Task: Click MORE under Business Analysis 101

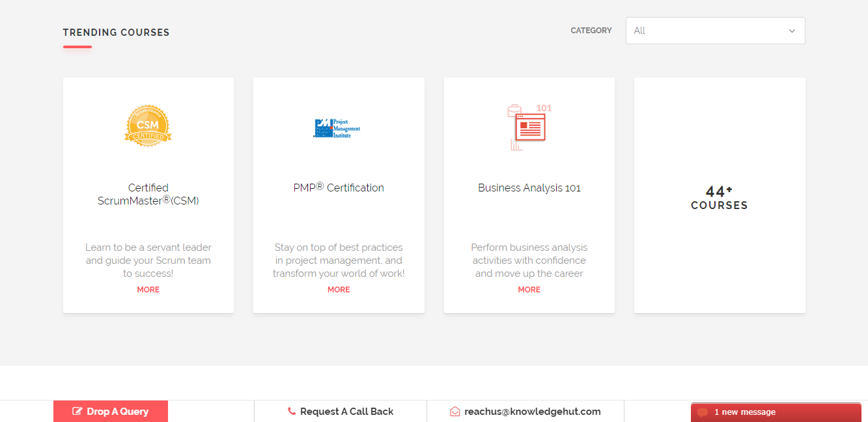Action: click(529, 289)
